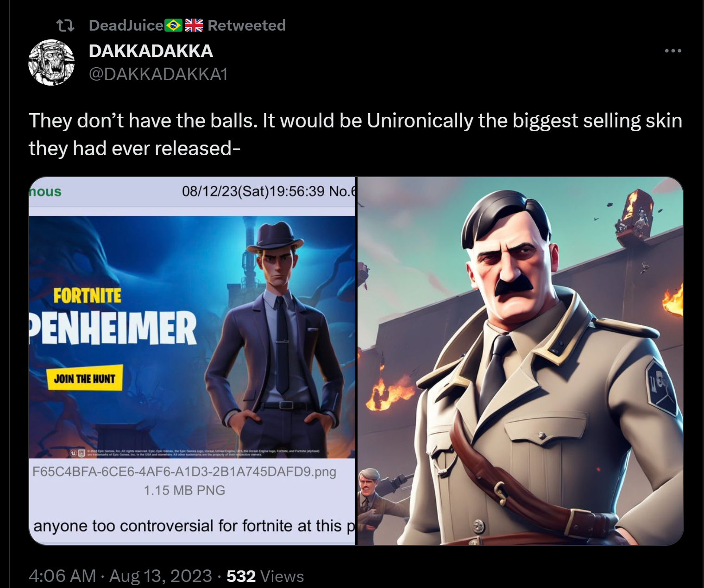This screenshot has height=588, width=704.
Task: Click the 'anyone too controversial for fortnite' text
Action: 194,526
